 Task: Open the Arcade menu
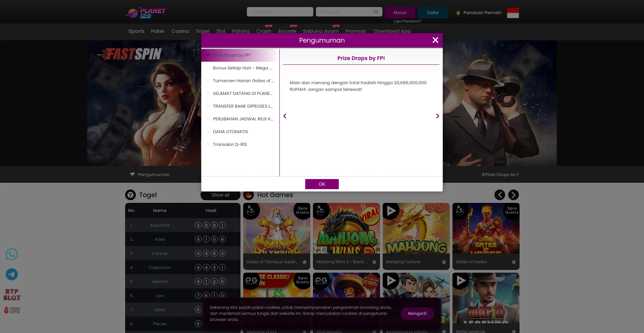point(287,31)
